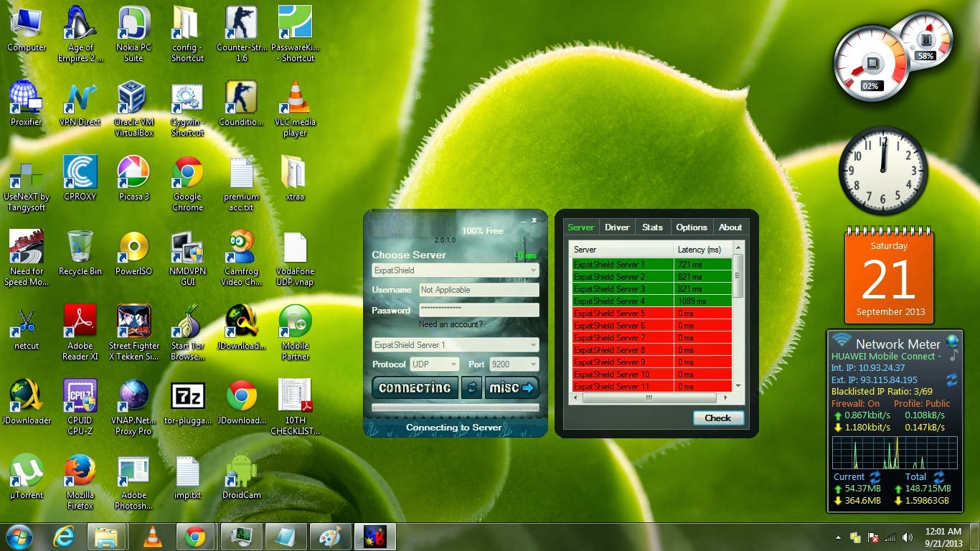Viewport: 980px width, 551px height.
Task: Open the tor-pluggable 7z archive icon
Action: pyautogui.click(x=187, y=402)
